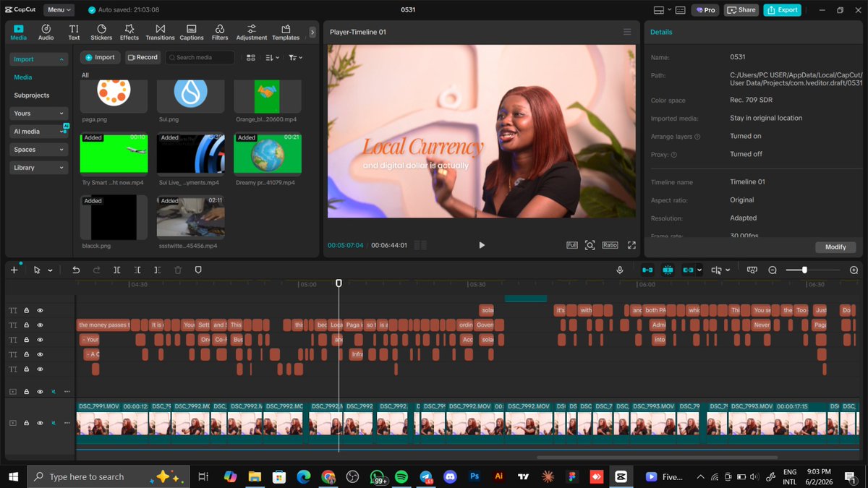Open the Filters panel
This screenshot has width=868, height=488.
coord(220,32)
